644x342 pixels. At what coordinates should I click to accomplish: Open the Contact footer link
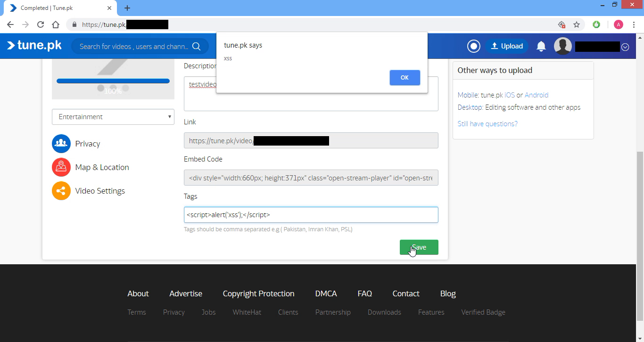(406, 293)
